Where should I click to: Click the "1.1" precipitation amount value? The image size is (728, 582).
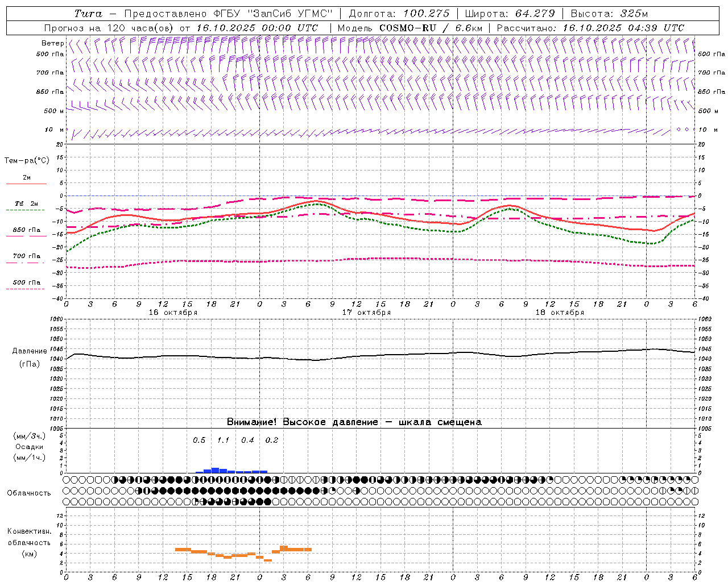[224, 440]
